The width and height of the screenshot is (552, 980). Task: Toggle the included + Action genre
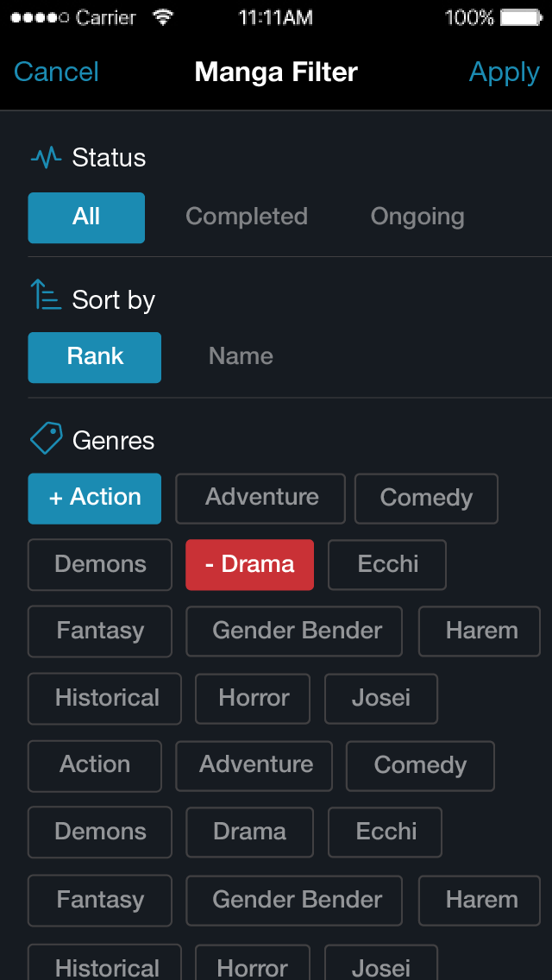pyautogui.click(x=95, y=499)
